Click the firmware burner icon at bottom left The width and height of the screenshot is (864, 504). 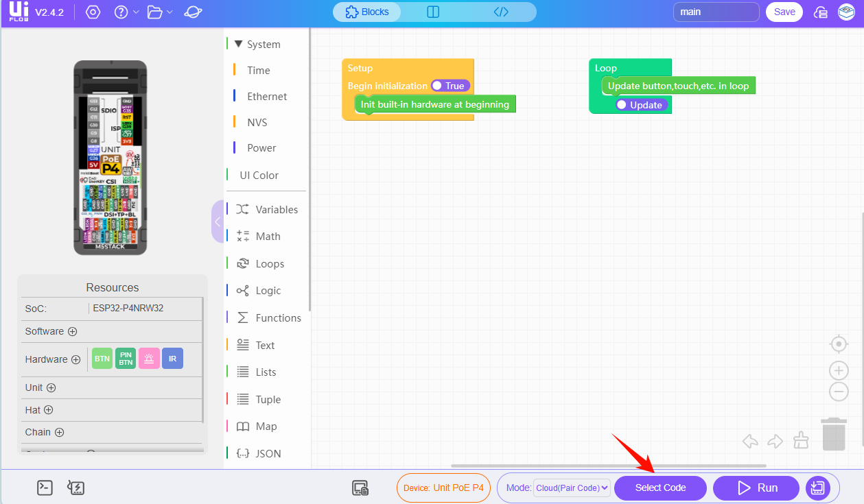[x=75, y=488]
